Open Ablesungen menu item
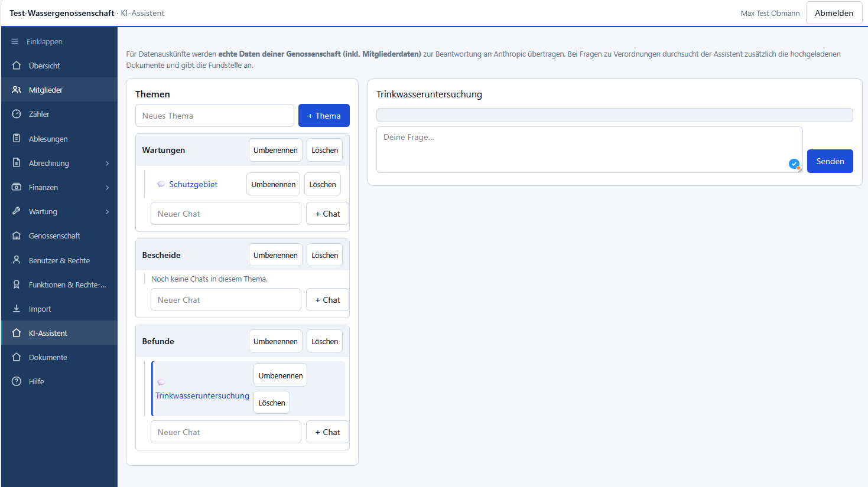This screenshot has height=487, width=868. click(59, 139)
